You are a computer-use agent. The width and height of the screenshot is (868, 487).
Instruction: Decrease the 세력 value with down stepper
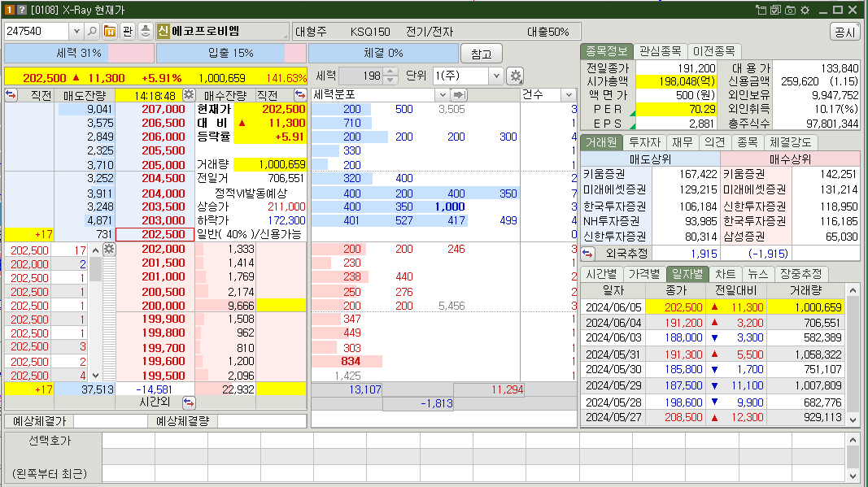(390, 80)
